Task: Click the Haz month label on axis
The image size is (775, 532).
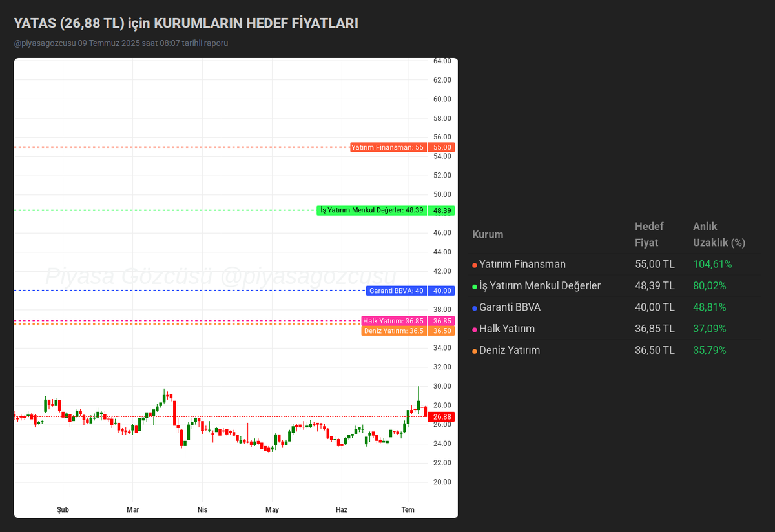Action: click(342, 510)
